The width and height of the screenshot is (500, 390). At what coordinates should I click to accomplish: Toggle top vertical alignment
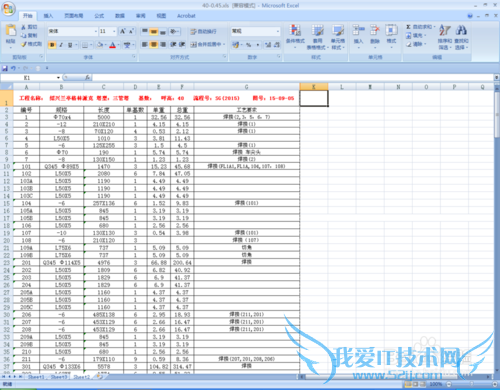click(x=145, y=31)
